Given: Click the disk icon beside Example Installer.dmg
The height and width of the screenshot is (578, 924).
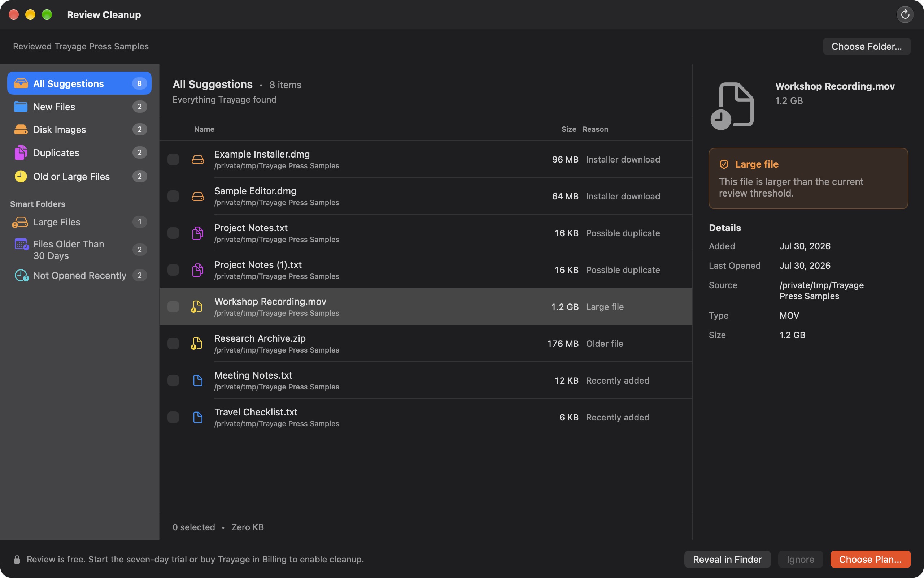Looking at the screenshot, I should (197, 159).
